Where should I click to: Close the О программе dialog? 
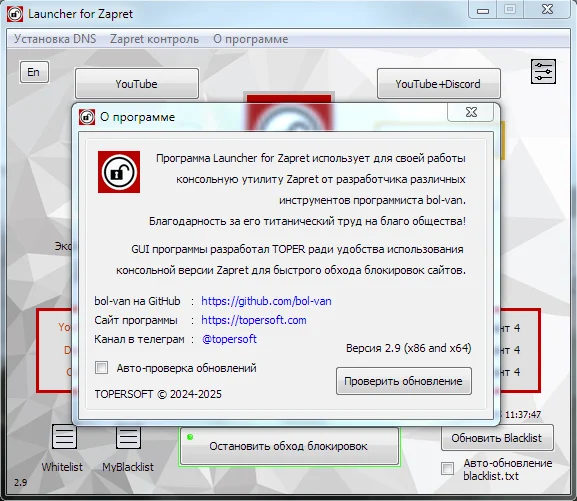pyautogui.click(x=471, y=112)
